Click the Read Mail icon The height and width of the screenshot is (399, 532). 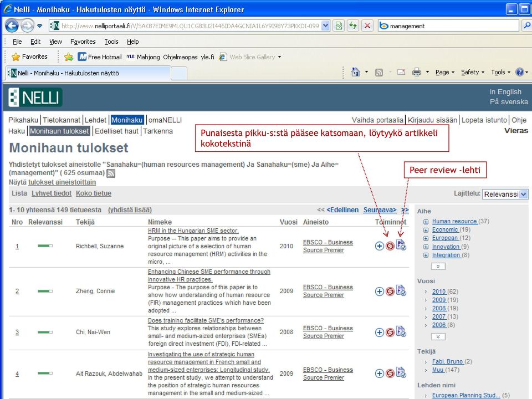(401, 72)
